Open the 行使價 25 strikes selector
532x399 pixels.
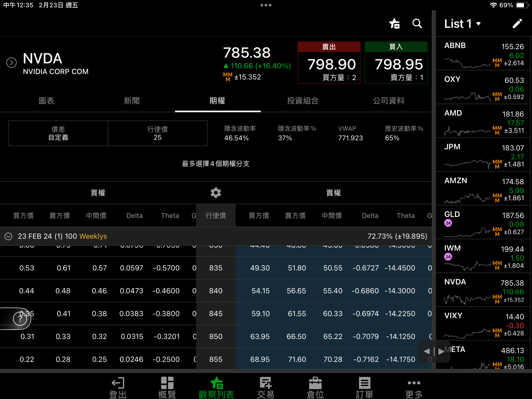tap(157, 133)
